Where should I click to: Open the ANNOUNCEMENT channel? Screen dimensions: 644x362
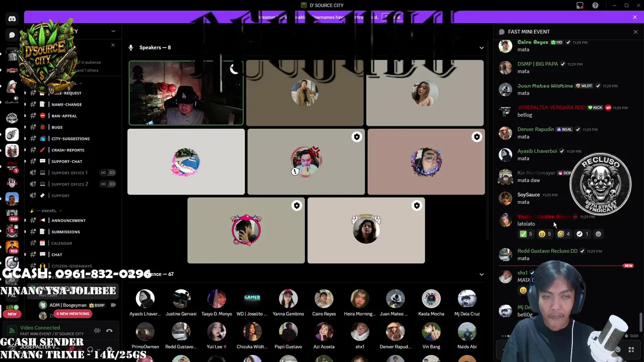pyautogui.click(x=68, y=220)
